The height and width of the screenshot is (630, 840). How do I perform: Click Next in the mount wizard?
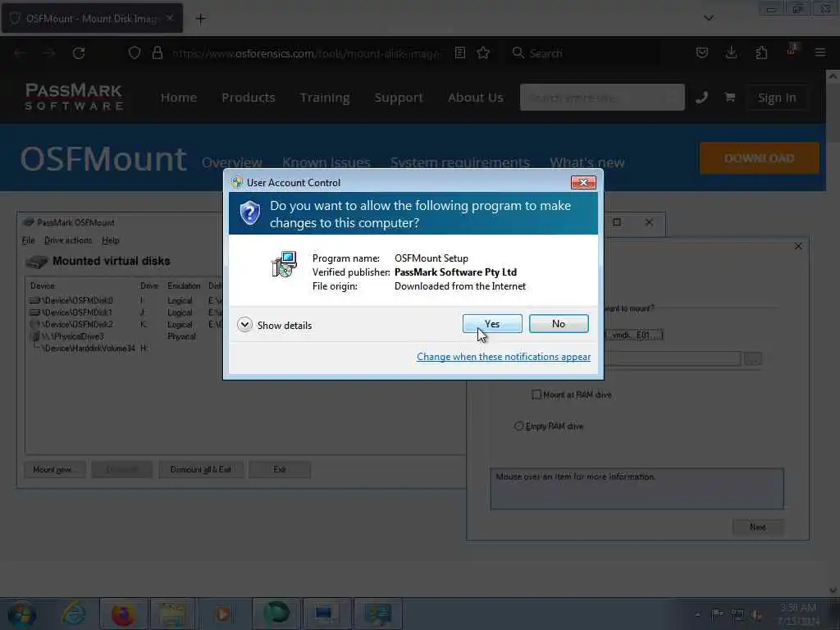757,527
